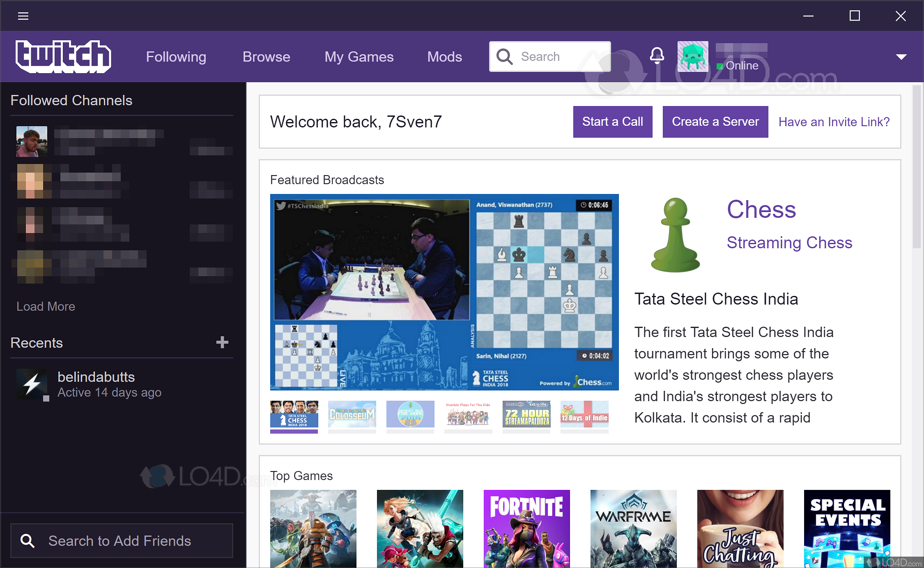Click the Start a Call button

pos(612,122)
